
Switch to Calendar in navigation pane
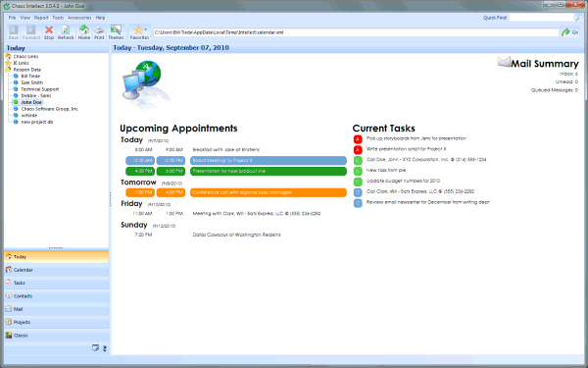click(56, 270)
